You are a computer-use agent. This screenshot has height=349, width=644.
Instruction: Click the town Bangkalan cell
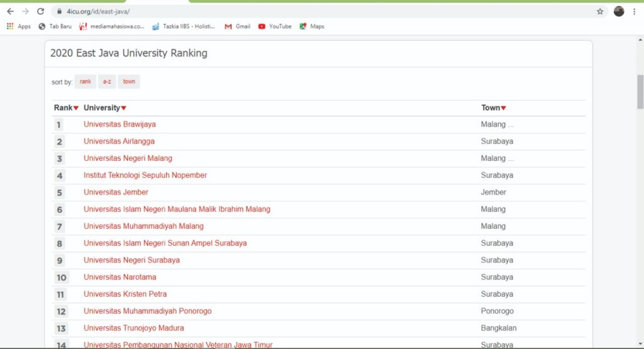coord(499,328)
